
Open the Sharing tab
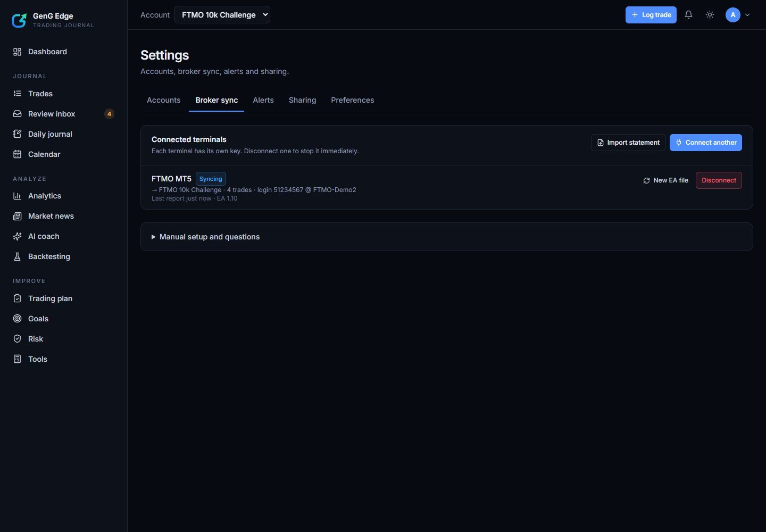point(302,100)
